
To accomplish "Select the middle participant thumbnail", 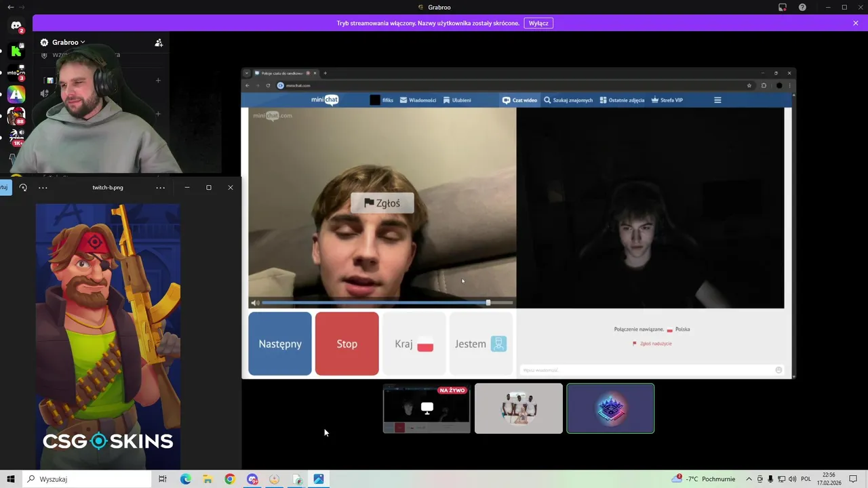I will coord(519,408).
